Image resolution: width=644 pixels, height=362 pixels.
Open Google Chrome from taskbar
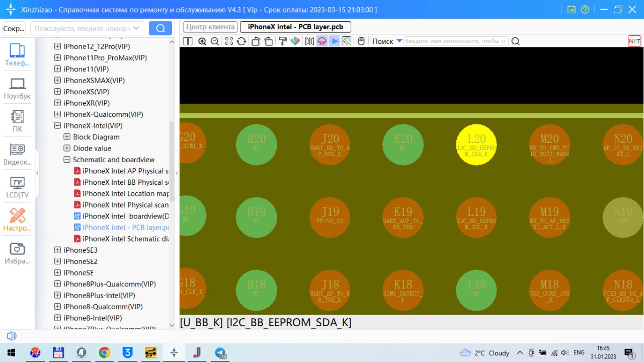tap(104, 352)
